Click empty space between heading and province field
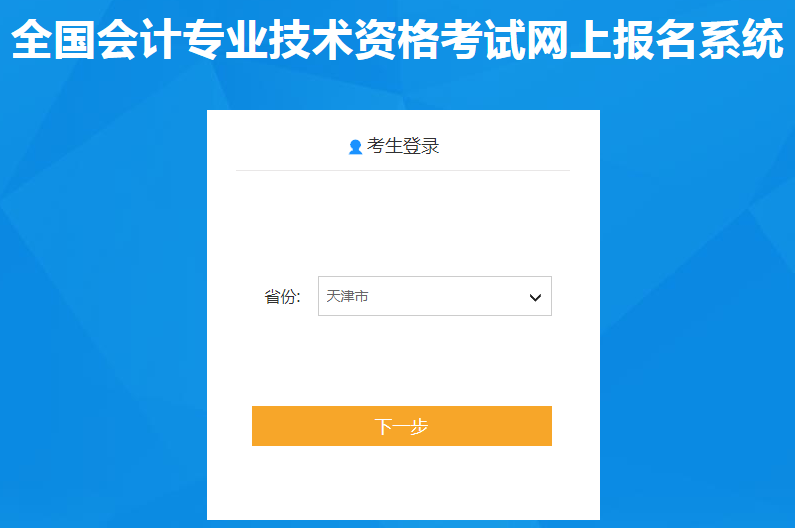Image resolution: width=795 pixels, height=528 pixels. pyautogui.click(x=403, y=223)
